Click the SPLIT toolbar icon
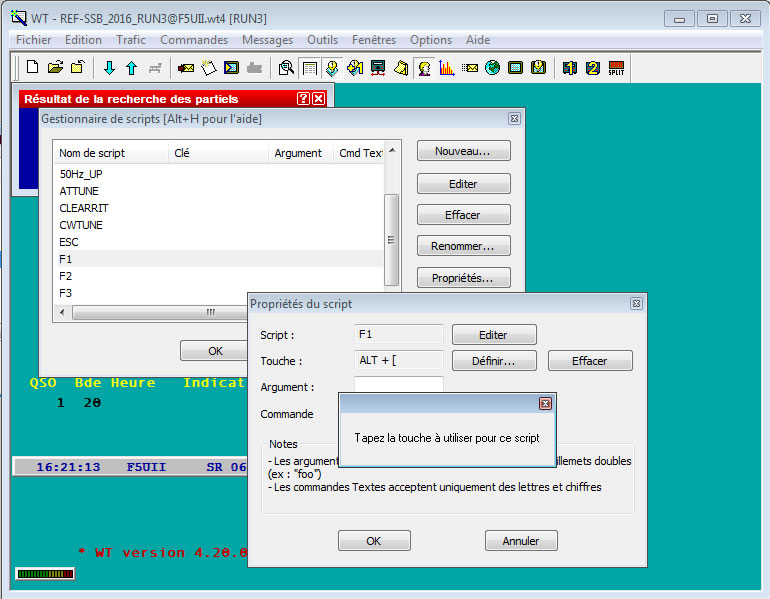 tap(617, 68)
